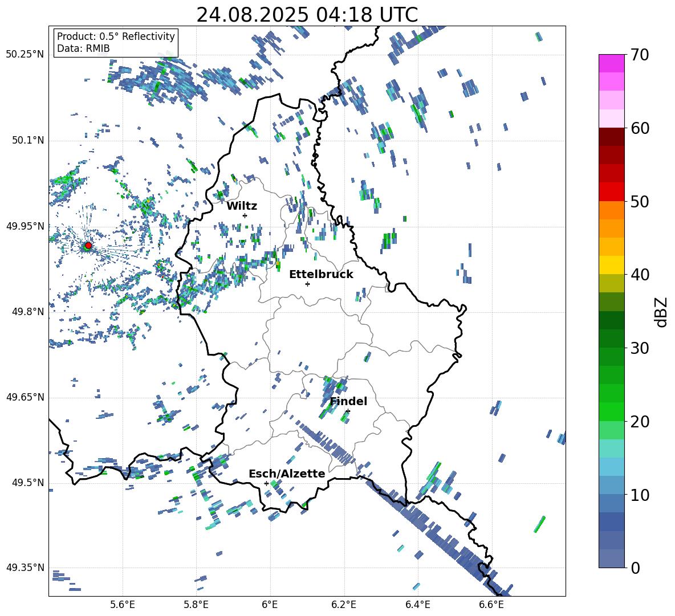The image size is (675, 616).
Task: Click the colorbar tick label 20
Action: click(x=640, y=422)
